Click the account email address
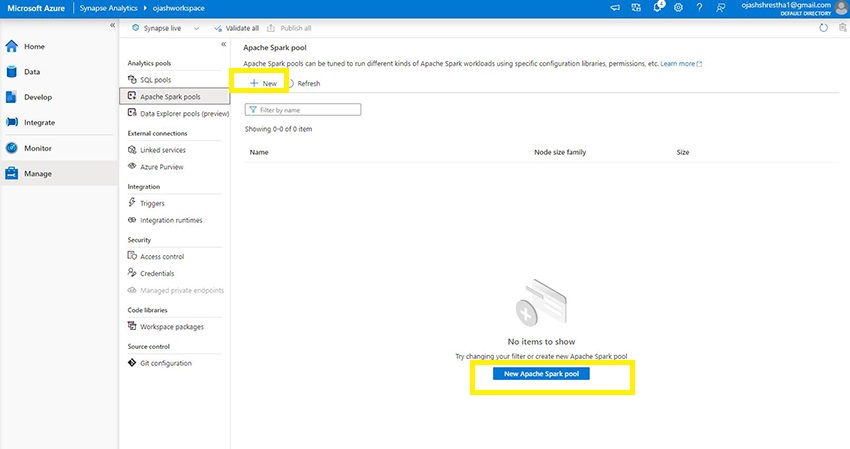Image resolution: width=850 pixels, height=449 pixels. [786, 5]
